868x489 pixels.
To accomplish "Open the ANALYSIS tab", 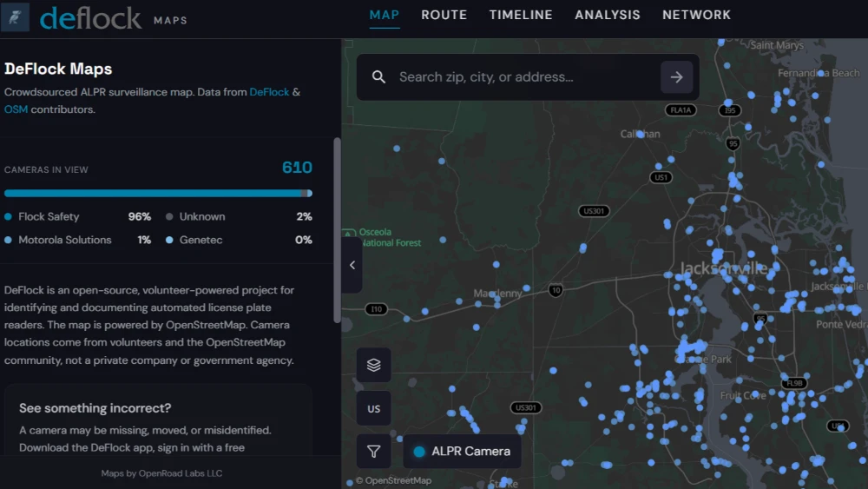I will click(608, 15).
